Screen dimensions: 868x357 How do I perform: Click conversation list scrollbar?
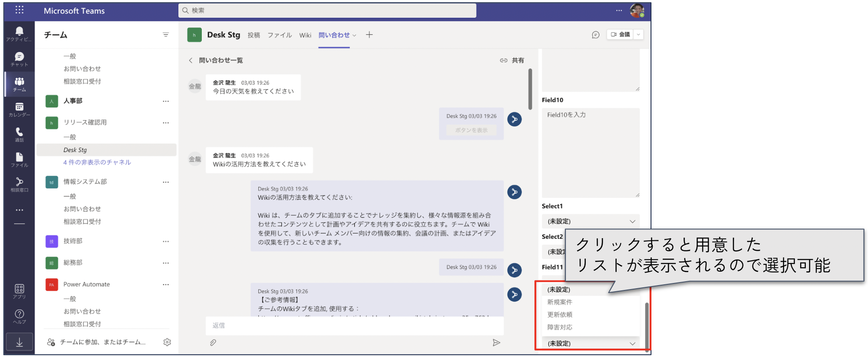pos(530,89)
